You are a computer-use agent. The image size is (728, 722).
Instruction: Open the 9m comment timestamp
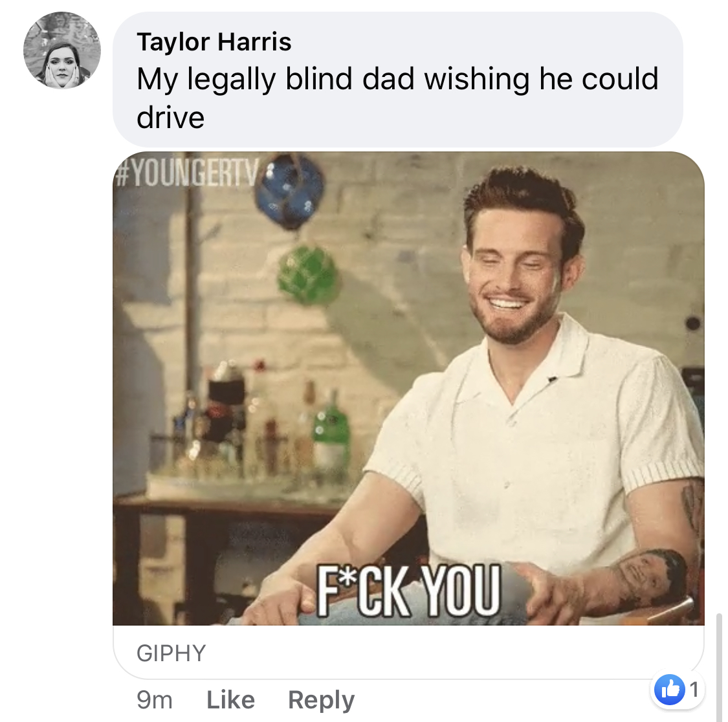(x=155, y=700)
